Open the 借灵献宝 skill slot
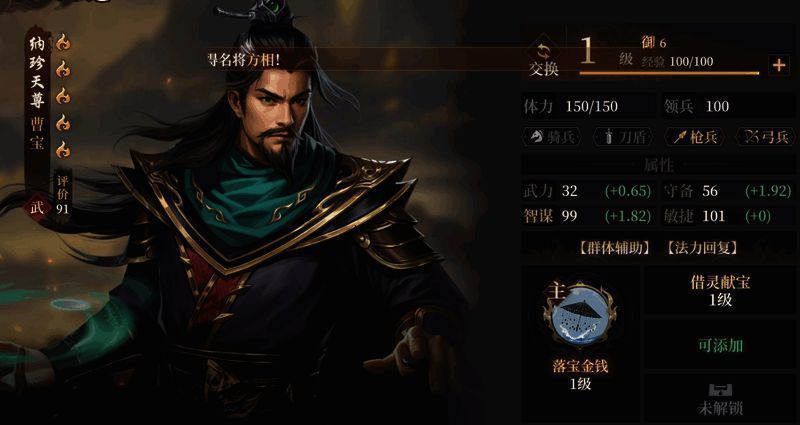 click(x=720, y=291)
